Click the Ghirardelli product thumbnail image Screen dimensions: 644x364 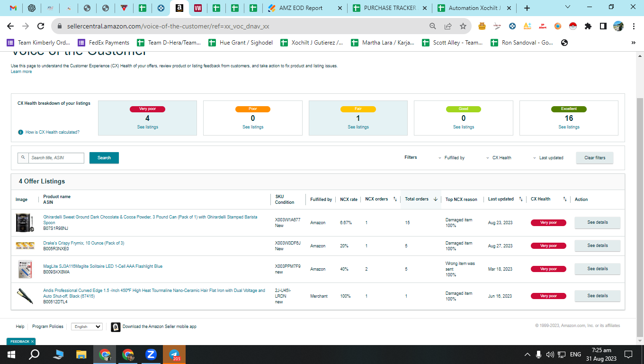pyautogui.click(x=24, y=222)
